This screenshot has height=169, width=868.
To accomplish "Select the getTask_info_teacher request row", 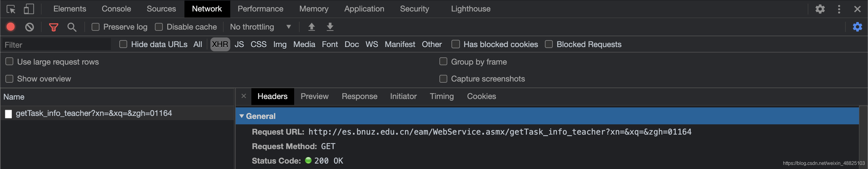I will coord(94,113).
